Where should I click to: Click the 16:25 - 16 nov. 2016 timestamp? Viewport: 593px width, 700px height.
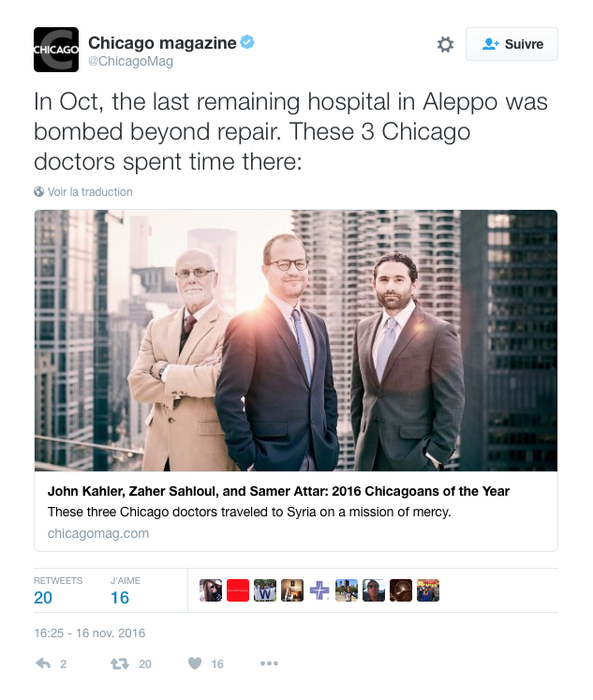pyautogui.click(x=90, y=633)
